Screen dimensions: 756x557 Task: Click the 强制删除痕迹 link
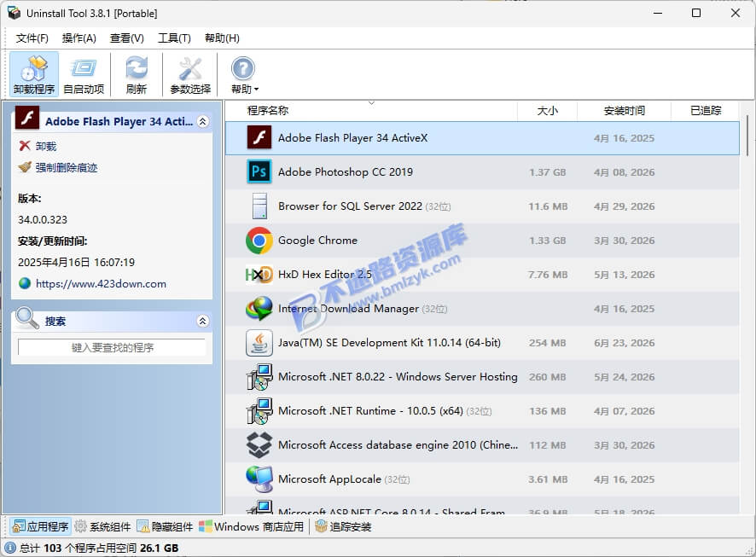[x=67, y=167]
